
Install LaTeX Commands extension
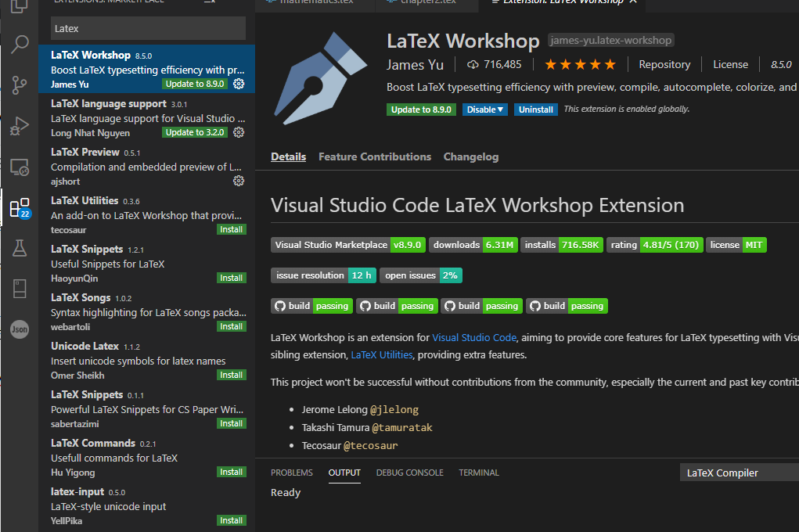tap(232, 473)
